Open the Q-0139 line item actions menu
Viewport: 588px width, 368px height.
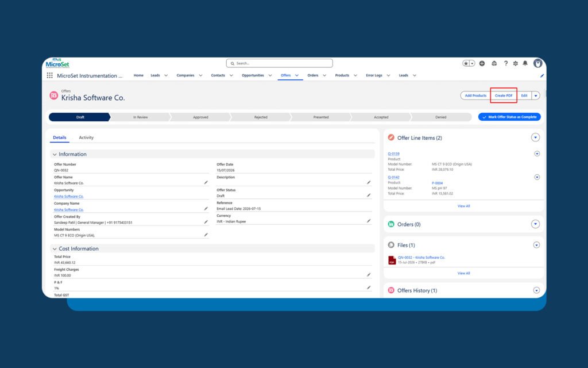537,154
